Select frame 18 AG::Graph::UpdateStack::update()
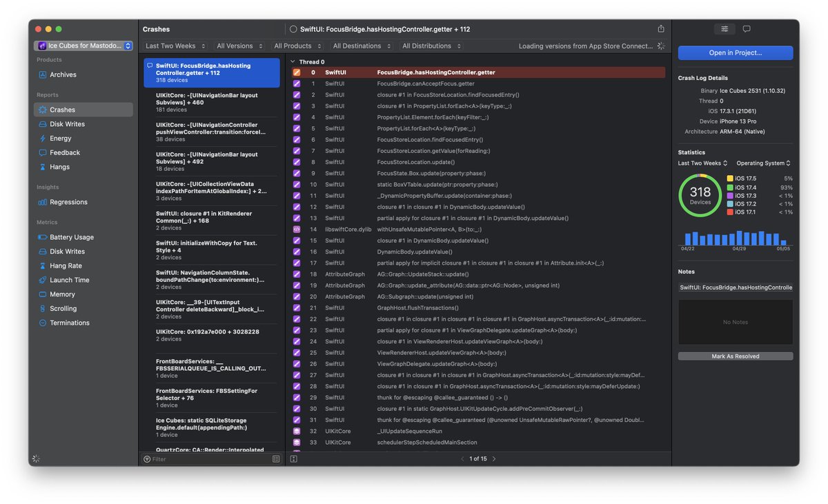The height and width of the screenshot is (504, 828). coord(478,274)
